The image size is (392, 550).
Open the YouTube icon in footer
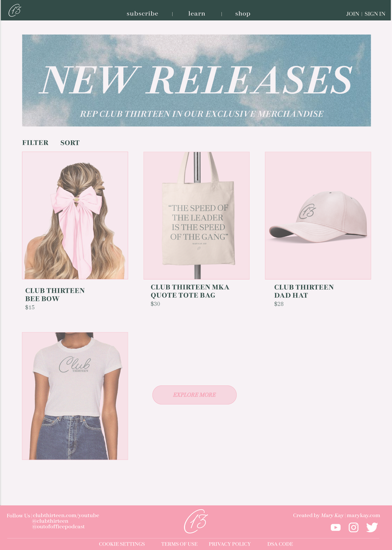click(336, 527)
